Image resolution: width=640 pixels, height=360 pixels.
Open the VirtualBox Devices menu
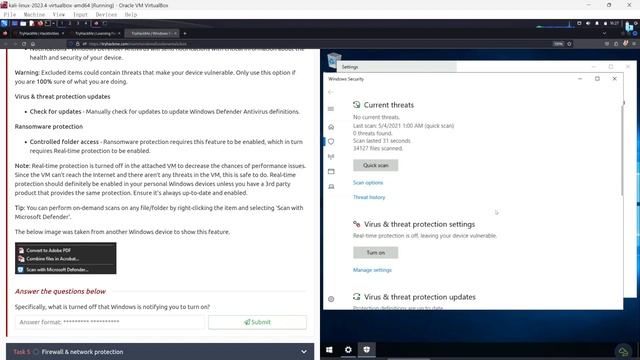(106, 14)
